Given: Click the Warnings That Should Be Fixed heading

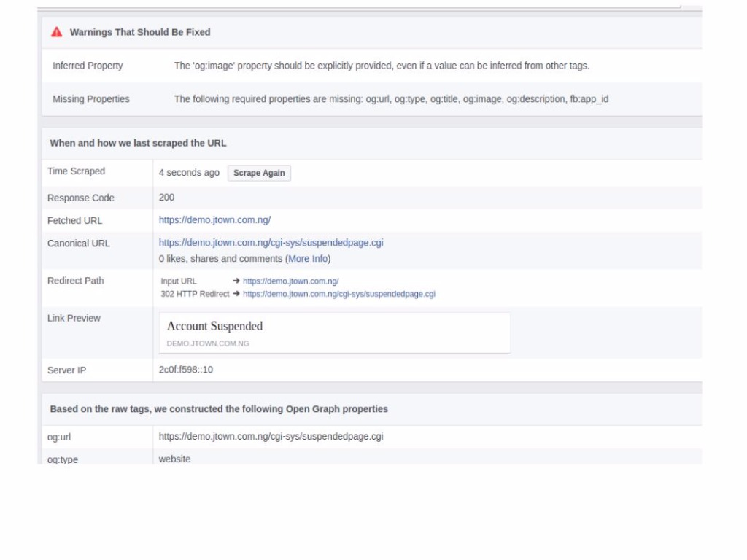Looking at the screenshot, I should tap(140, 32).
